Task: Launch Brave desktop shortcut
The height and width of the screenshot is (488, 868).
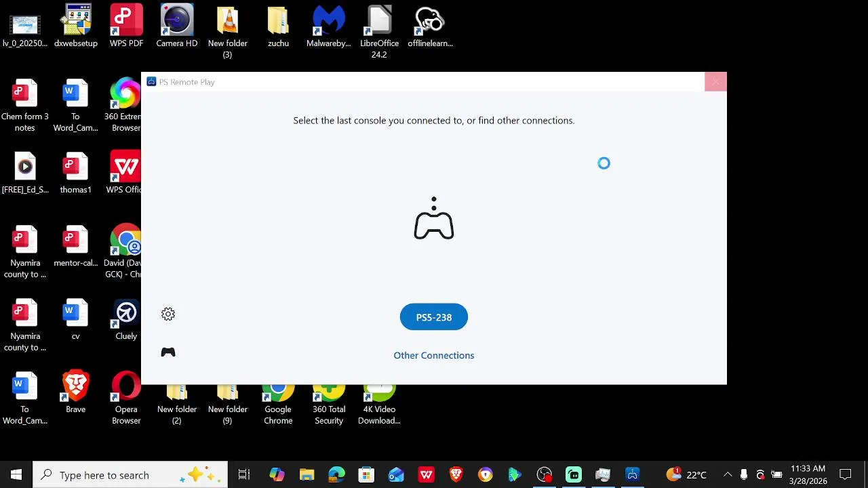Action: pyautogui.click(x=76, y=392)
